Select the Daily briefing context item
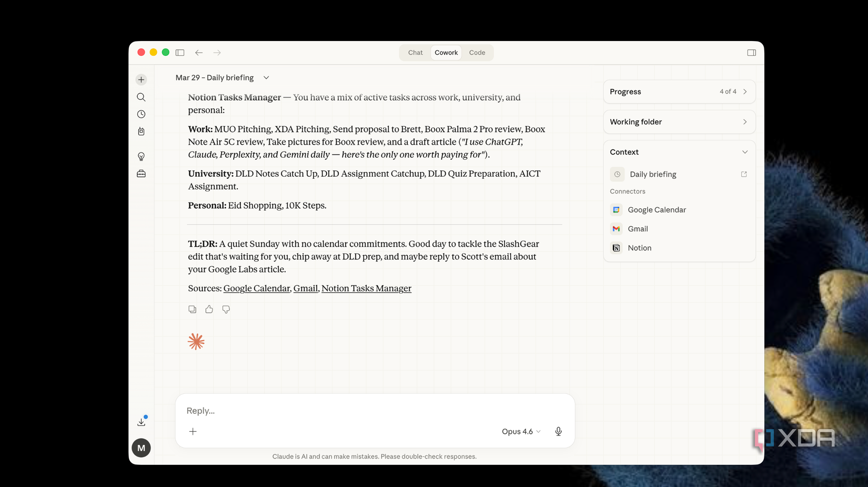The image size is (868, 487). coord(679,174)
